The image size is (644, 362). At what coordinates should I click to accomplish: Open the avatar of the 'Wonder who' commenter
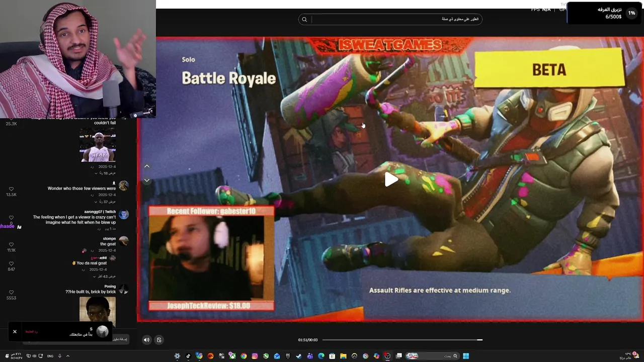[x=123, y=186]
